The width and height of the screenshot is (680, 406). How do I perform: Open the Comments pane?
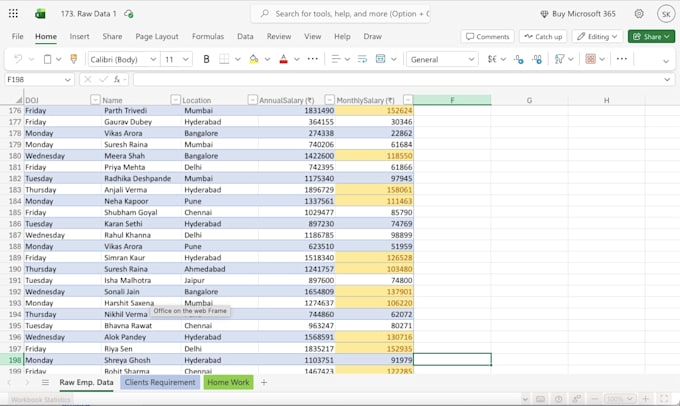[x=487, y=36]
